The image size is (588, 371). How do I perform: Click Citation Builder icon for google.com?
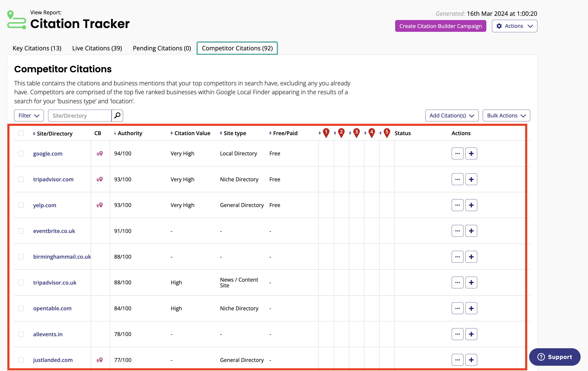100,153
